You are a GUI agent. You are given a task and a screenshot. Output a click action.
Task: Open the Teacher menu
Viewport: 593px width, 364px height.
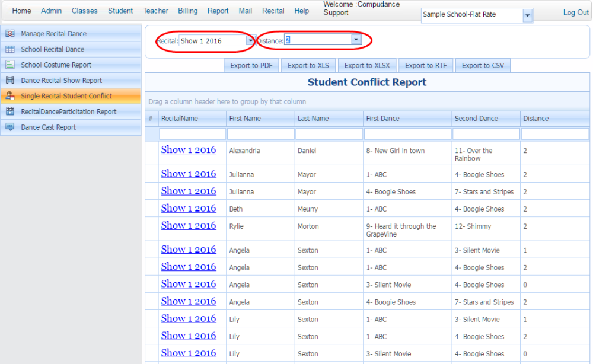tap(155, 11)
